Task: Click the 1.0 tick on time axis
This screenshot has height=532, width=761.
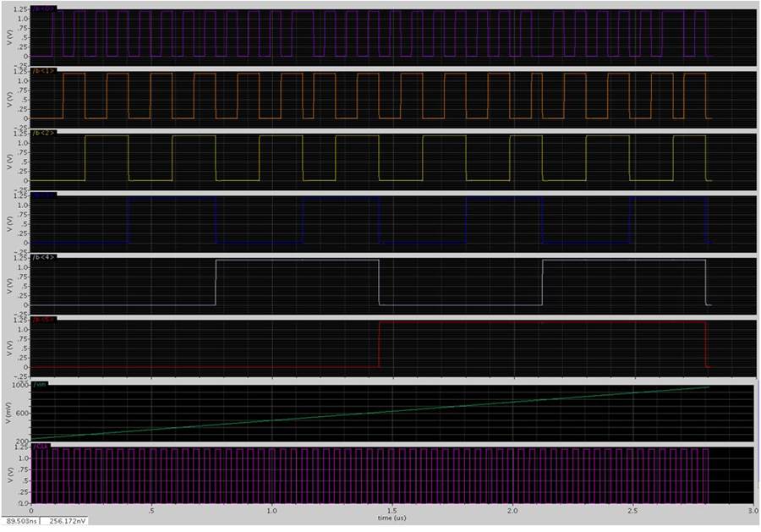Action: 271,512
